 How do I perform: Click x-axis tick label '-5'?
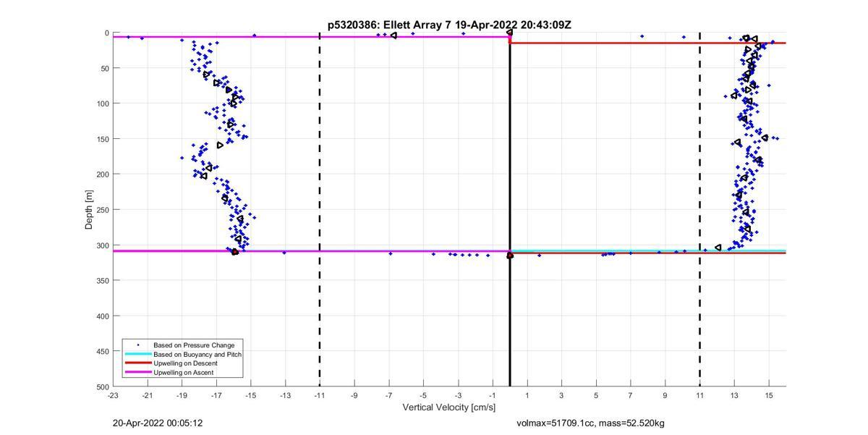point(423,395)
